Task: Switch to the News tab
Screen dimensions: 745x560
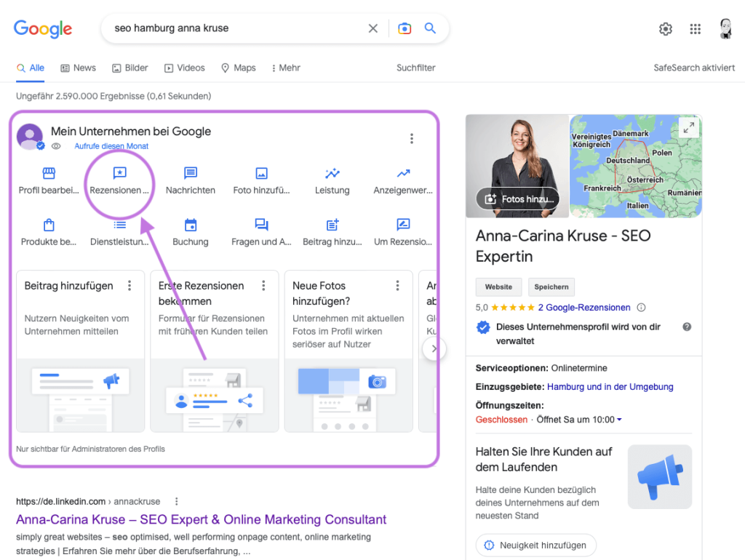Action: (78, 68)
